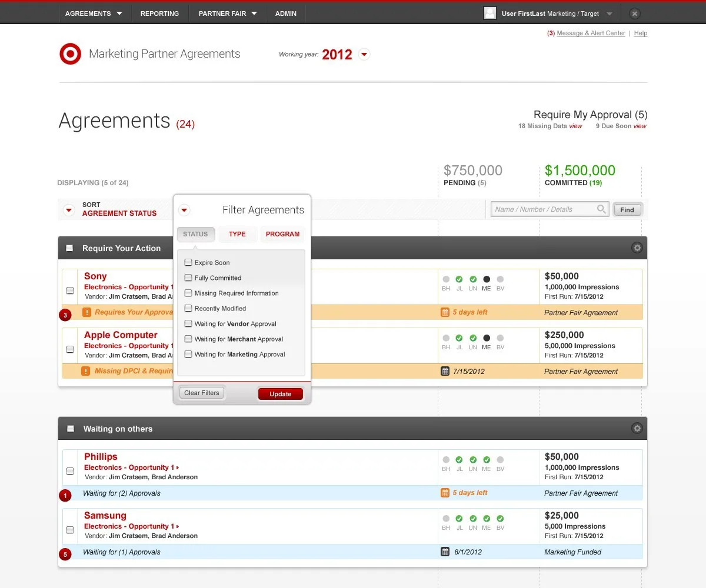Viewport: 706px width, 588px height.
Task: Click the user avatar icon in top bar
Action: 489,13
